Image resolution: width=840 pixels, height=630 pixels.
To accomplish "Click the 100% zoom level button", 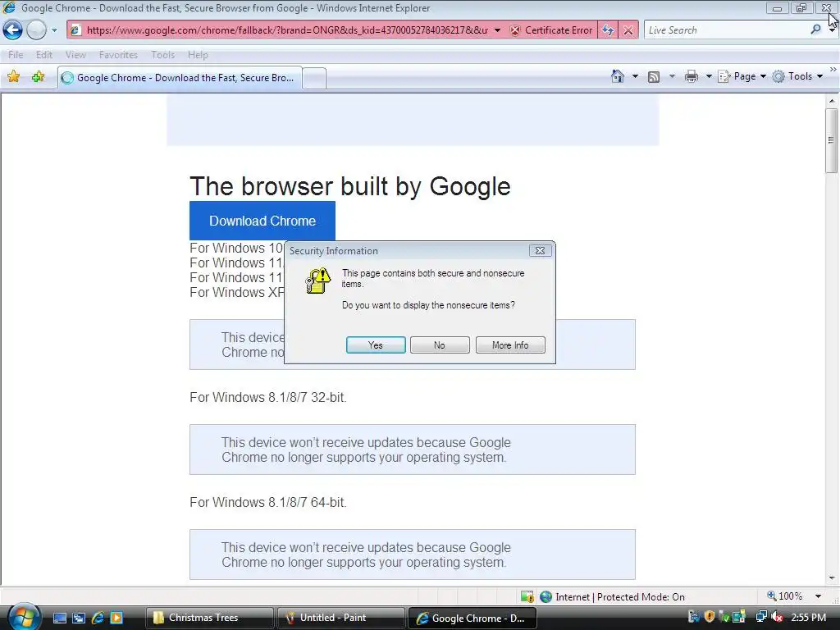I will (785, 596).
